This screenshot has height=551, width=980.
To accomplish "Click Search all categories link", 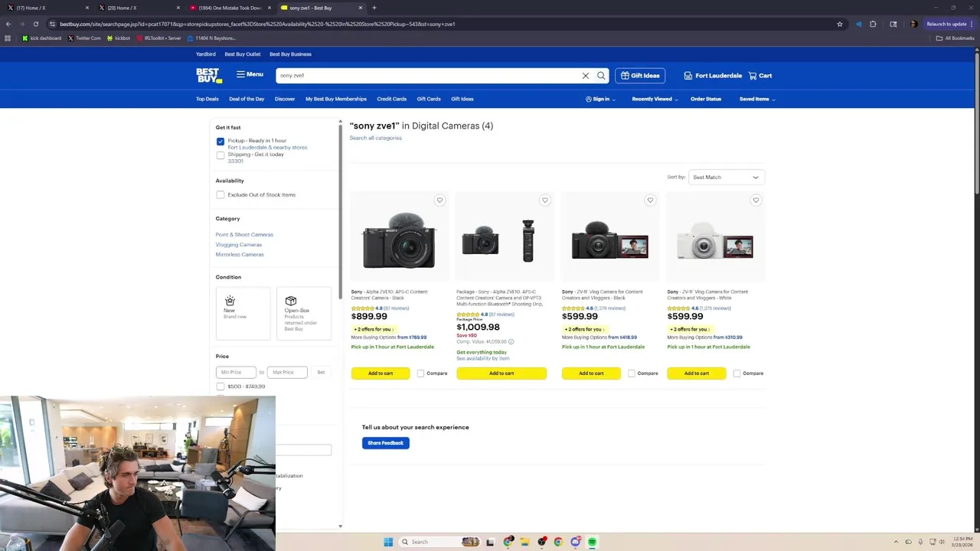I will 376,138.
